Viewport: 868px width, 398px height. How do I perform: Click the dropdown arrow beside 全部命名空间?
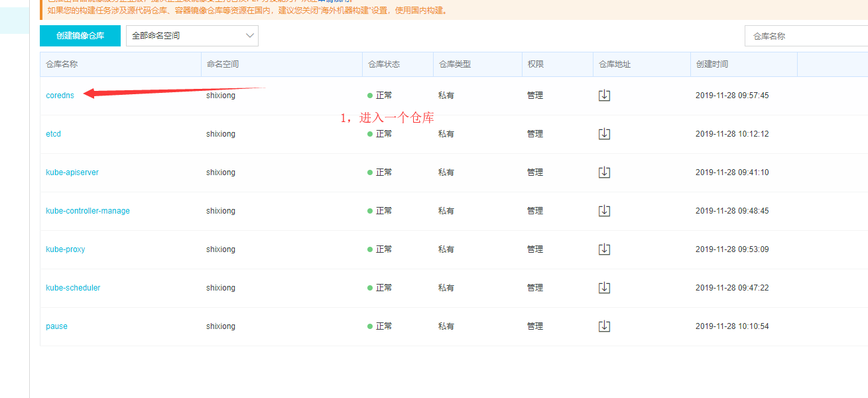(249, 36)
